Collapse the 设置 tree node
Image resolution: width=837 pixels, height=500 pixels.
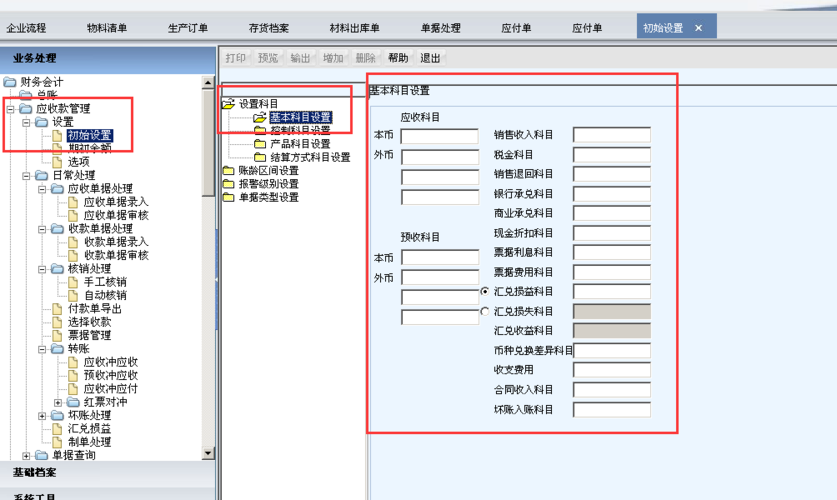click(x=26, y=122)
